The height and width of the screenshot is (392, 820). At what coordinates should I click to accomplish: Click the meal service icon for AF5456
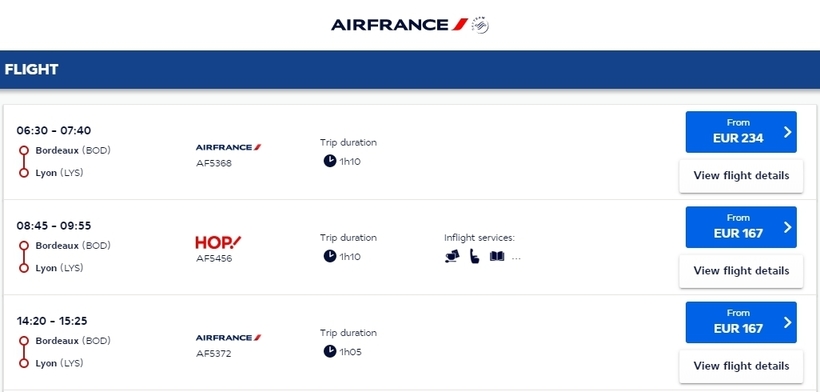(452, 257)
